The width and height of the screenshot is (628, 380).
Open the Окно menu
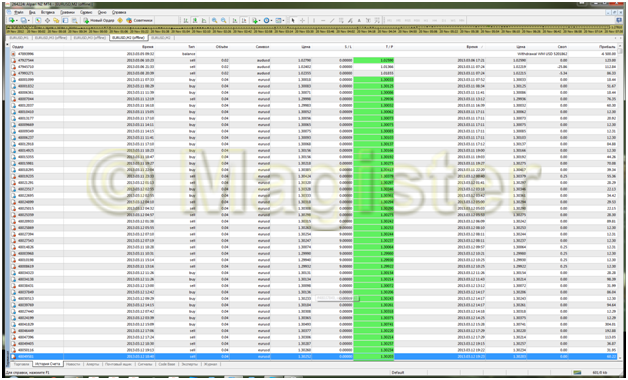[102, 12]
